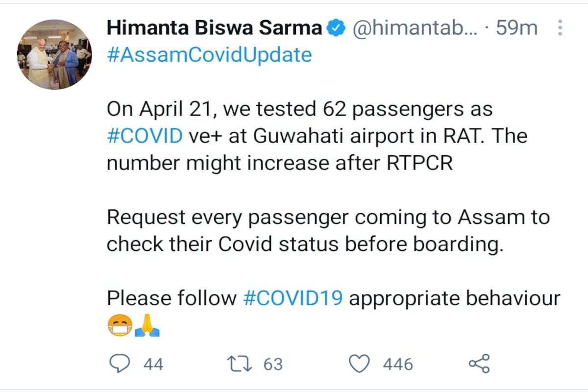Image resolution: width=588 pixels, height=392 pixels.
Task: Follow the #COVID19 hashtag link
Action: point(293,298)
